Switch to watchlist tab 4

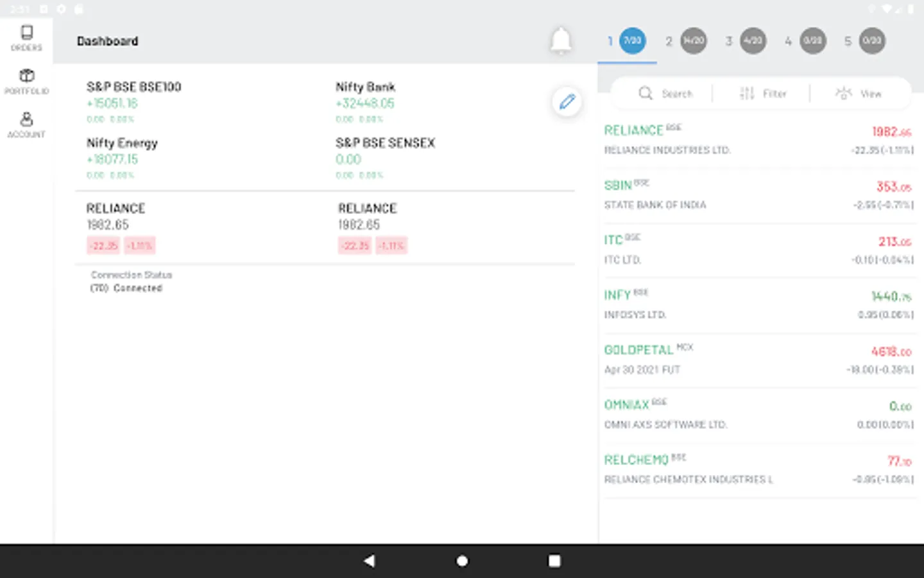click(805, 41)
